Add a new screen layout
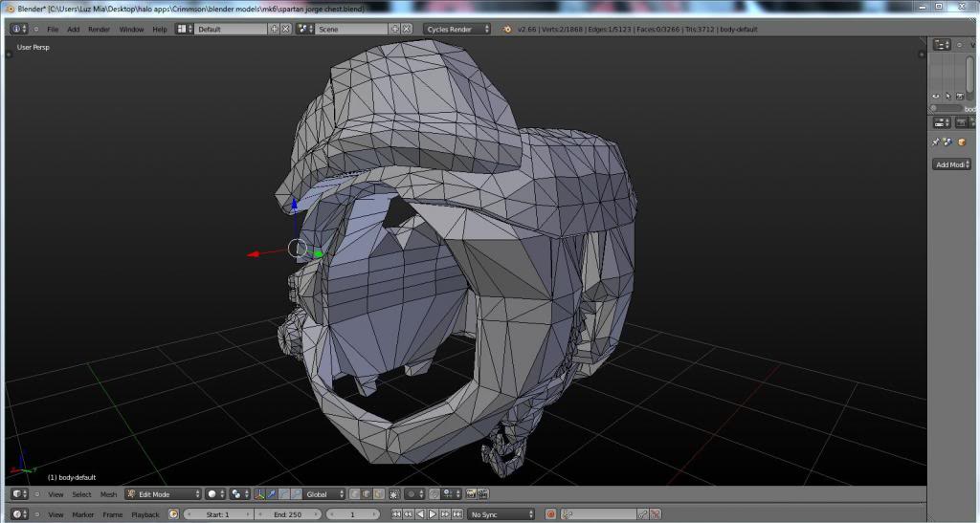Screen dimensions: 980x523 pos(274,30)
